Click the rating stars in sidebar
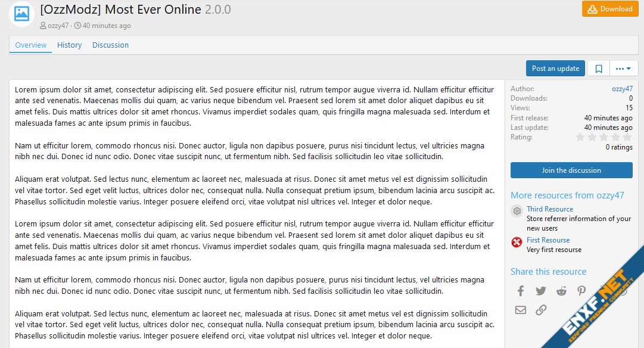The image size is (644, 348). 603,138
